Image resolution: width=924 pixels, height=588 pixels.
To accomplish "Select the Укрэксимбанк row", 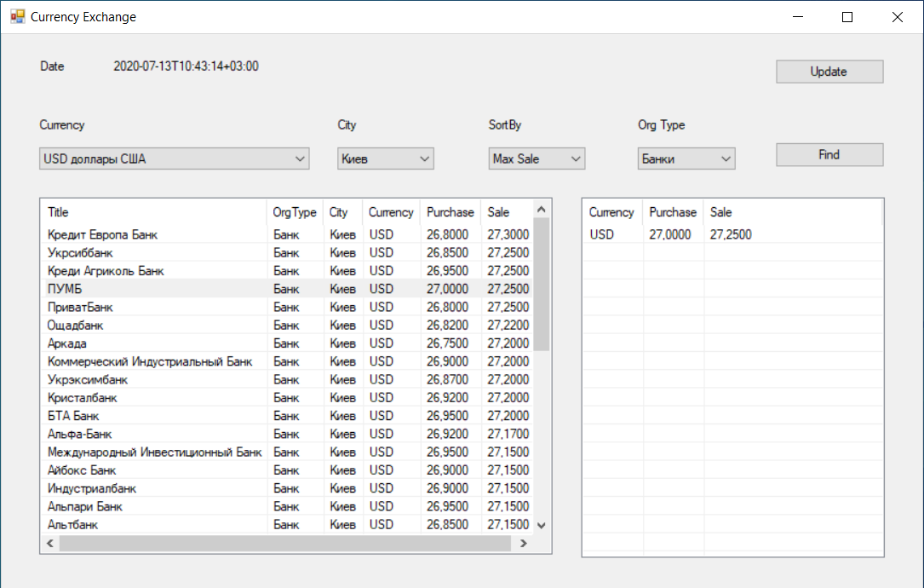I will 287,380.
